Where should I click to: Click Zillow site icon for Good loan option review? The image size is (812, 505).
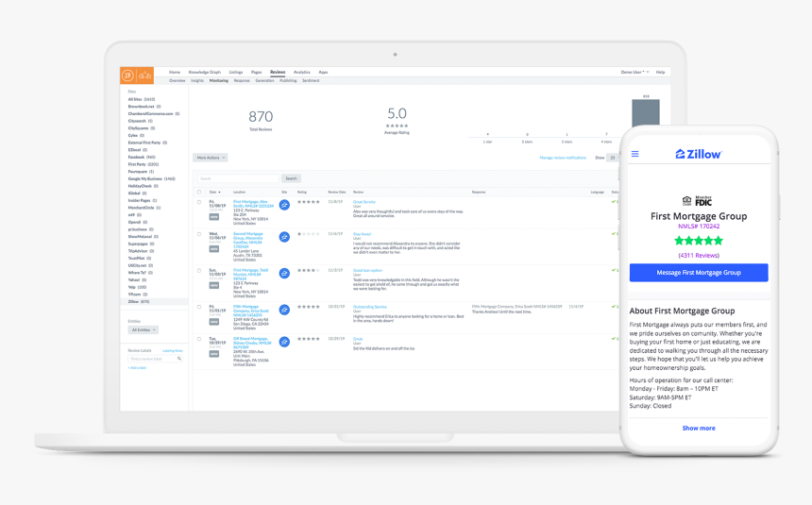pos(284,274)
